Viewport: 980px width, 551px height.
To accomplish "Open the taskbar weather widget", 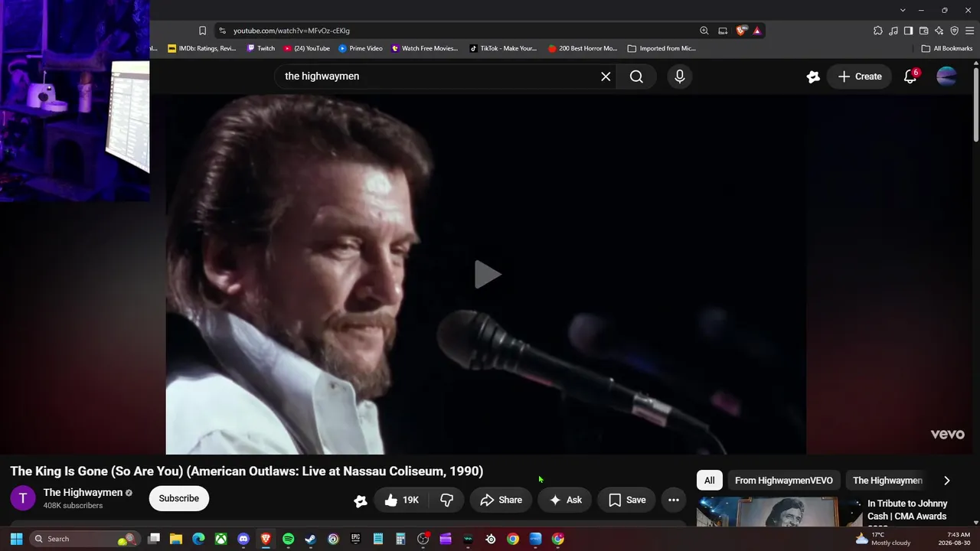I will coord(883,539).
